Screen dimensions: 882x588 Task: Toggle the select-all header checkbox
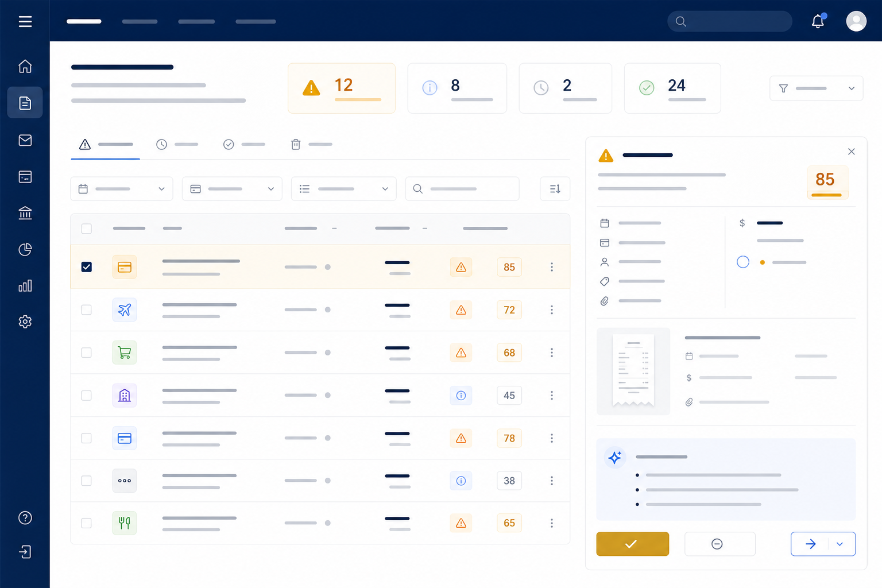86,229
